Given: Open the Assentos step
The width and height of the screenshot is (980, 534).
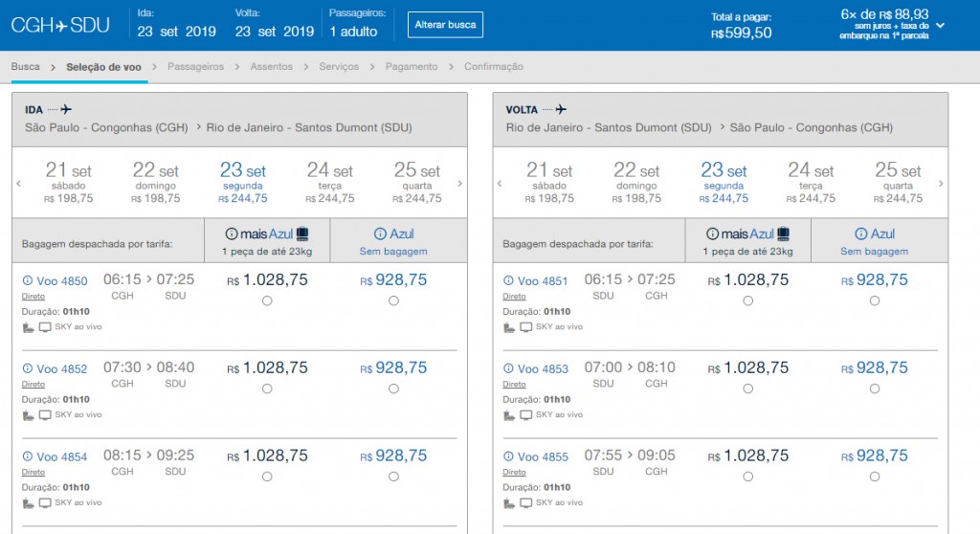Looking at the screenshot, I should (x=271, y=66).
